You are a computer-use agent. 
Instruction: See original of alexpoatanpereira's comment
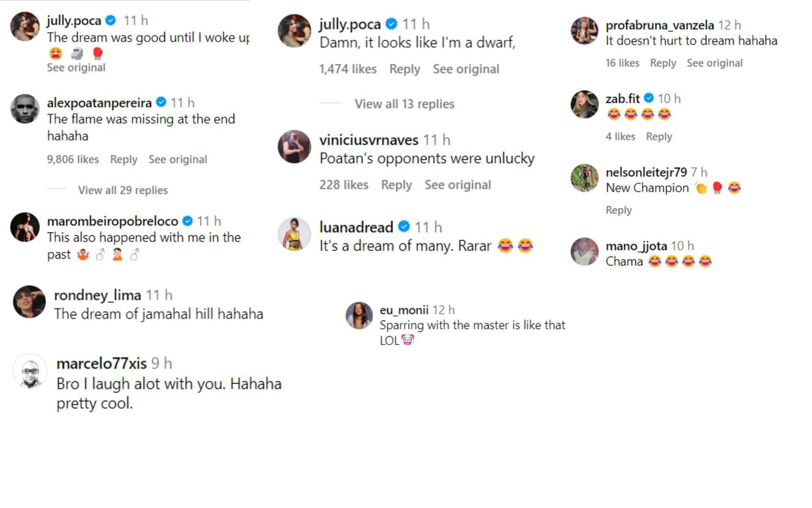[177, 159]
